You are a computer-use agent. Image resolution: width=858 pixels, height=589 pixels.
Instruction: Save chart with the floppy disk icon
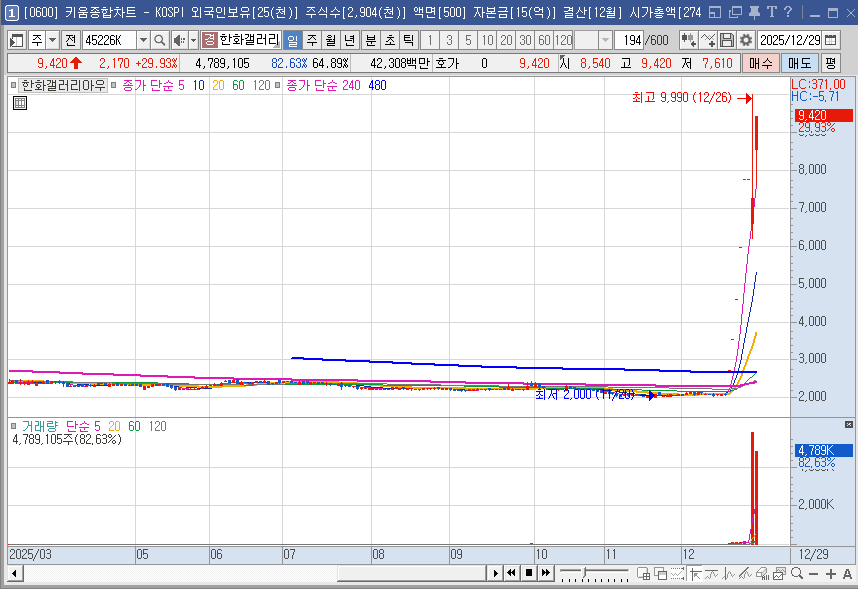click(727, 40)
